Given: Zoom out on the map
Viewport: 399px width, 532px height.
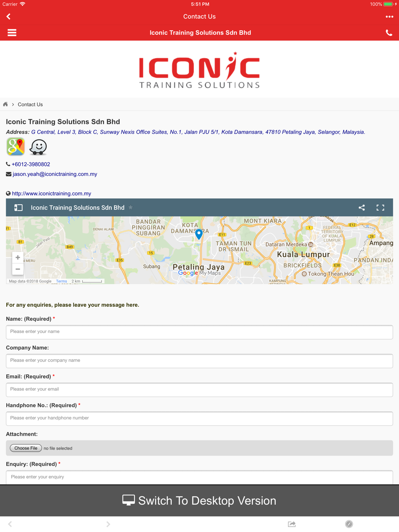Looking at the screenshot, I should (18, 269).
